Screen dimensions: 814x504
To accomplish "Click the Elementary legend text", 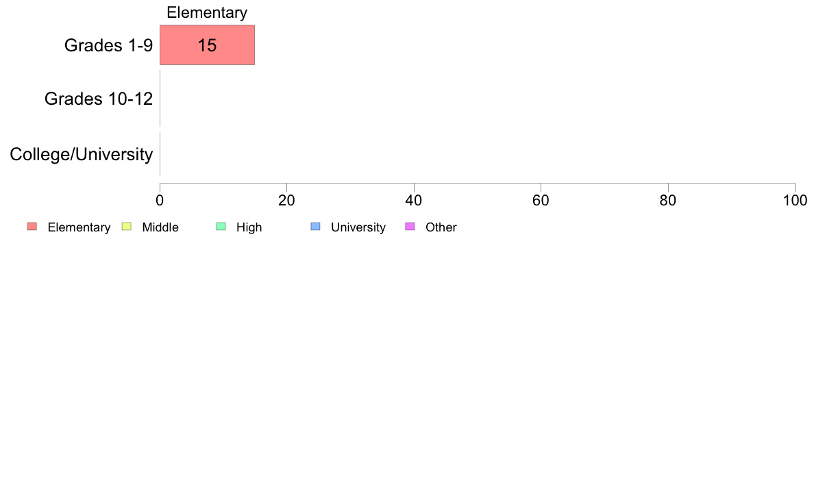I will 79,227.
